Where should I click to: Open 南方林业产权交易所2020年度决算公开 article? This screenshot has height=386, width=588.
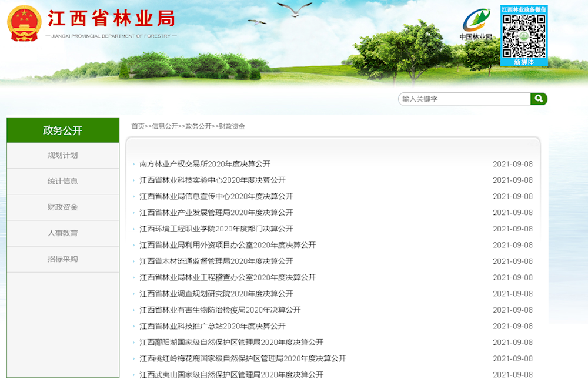(205, 164)
